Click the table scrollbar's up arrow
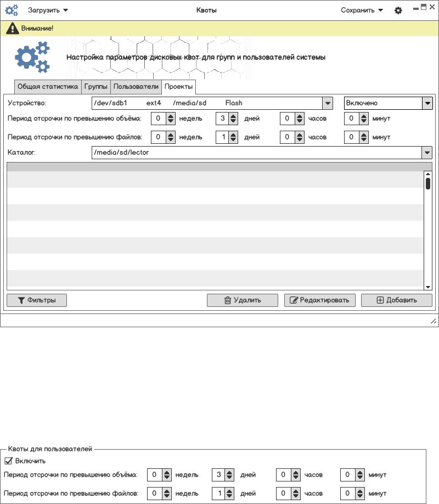 pyautogui.click(x=428, y=174)
